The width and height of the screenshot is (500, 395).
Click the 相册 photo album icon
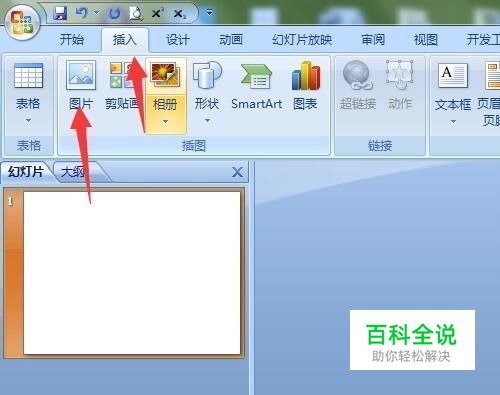coord(165,75)
